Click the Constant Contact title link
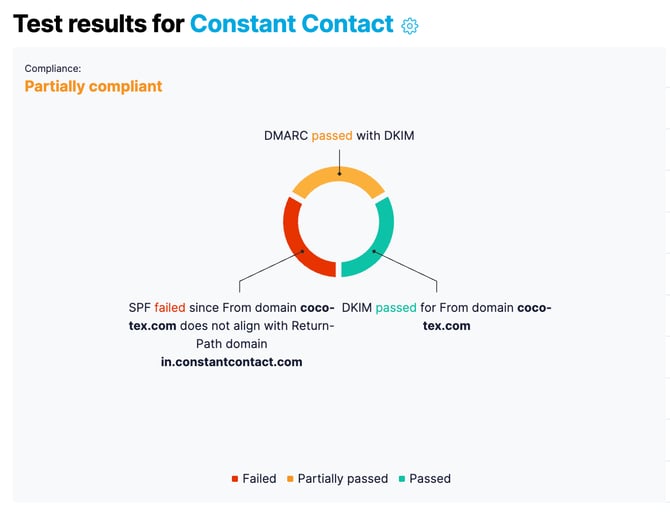Viewport: 670px width, 514px height. [x=291, y=24]
